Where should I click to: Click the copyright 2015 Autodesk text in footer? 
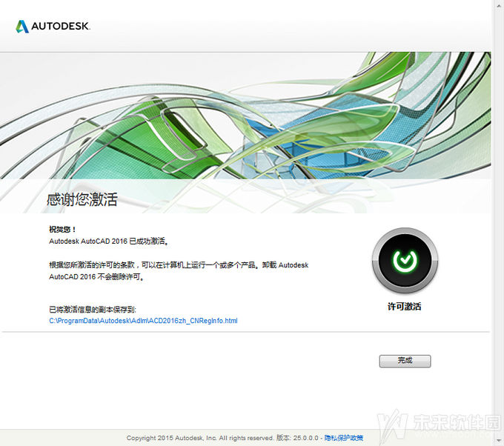pyautogui.click(x=199, y=438)
